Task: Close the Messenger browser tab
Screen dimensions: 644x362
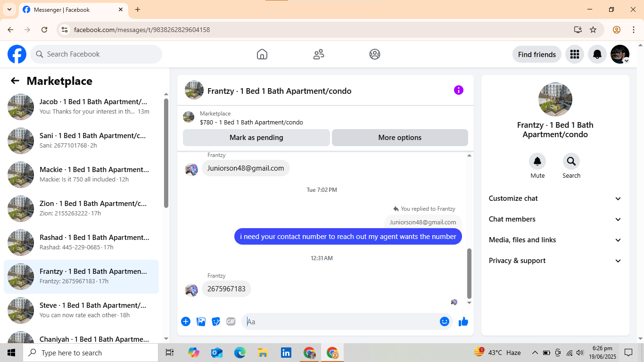Action: point(121,9)
